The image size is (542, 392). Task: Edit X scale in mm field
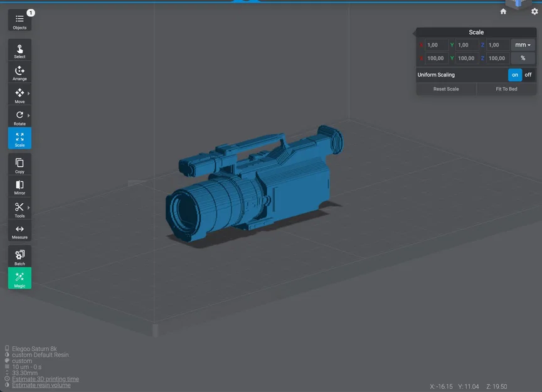pos(436,45)
